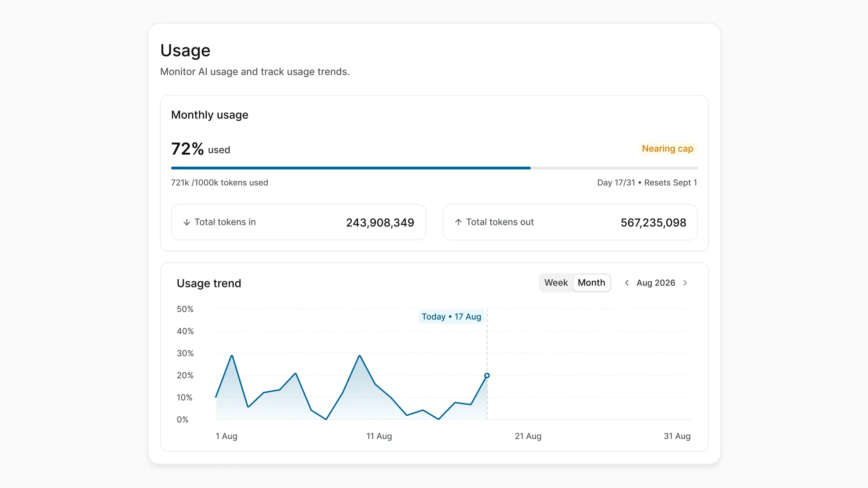Click the Total tokens in label
This screenshot has height=488, width=868.
pos(225,222)
